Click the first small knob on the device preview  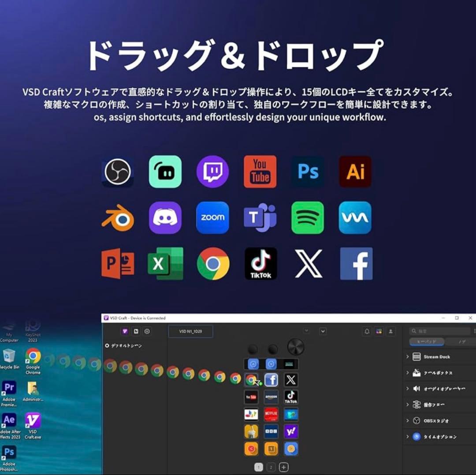(253, 349)
